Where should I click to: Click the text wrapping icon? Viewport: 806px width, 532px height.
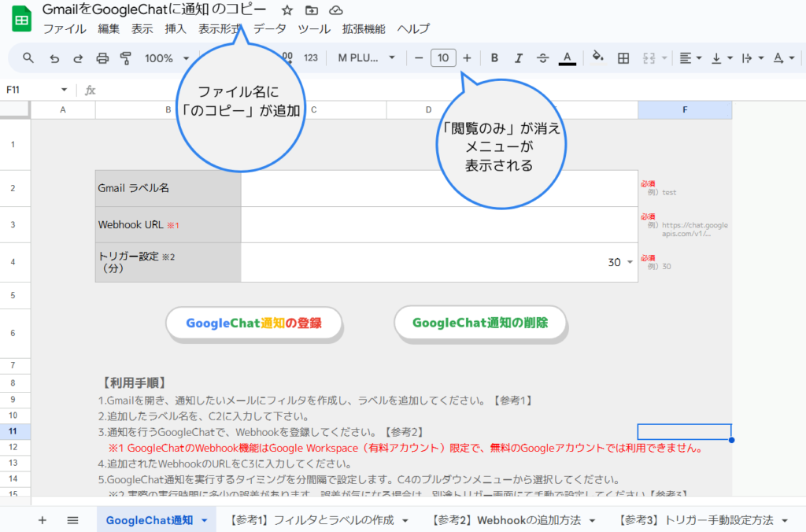(747, 58)
